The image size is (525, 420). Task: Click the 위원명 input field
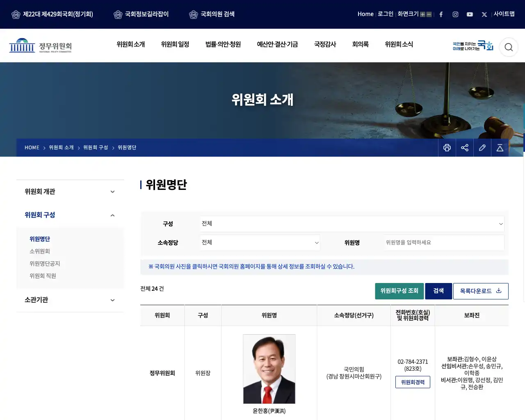point(443,243)
